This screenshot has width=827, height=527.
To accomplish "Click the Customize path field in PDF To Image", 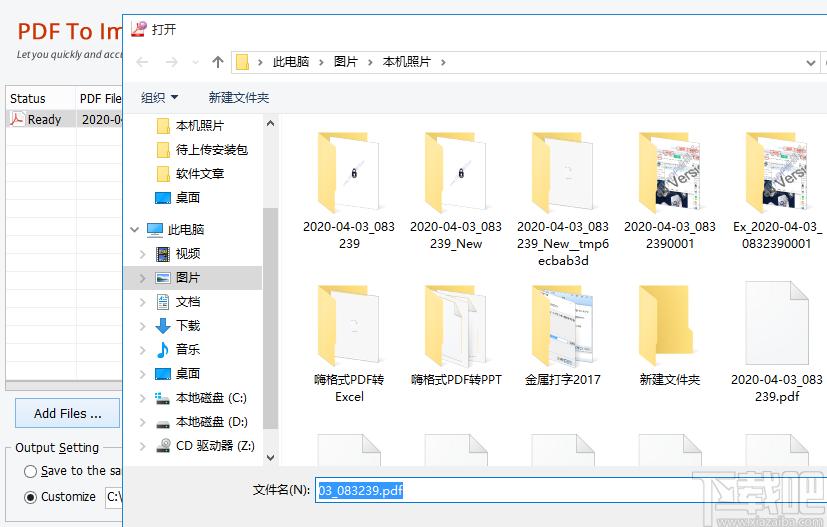I will (113, 497).
